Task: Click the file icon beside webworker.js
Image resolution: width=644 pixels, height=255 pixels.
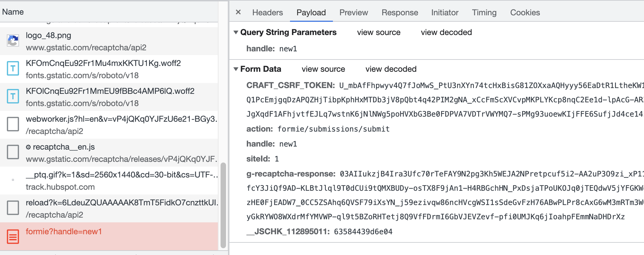Action: pyautogui.click(x=13, y=124)
